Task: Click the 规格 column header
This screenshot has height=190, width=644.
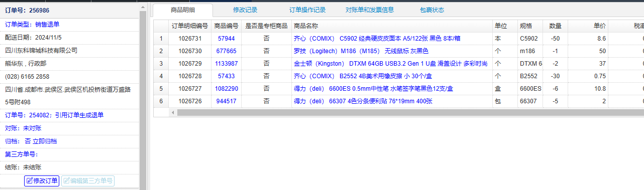Action: click(x=530, y=26)
